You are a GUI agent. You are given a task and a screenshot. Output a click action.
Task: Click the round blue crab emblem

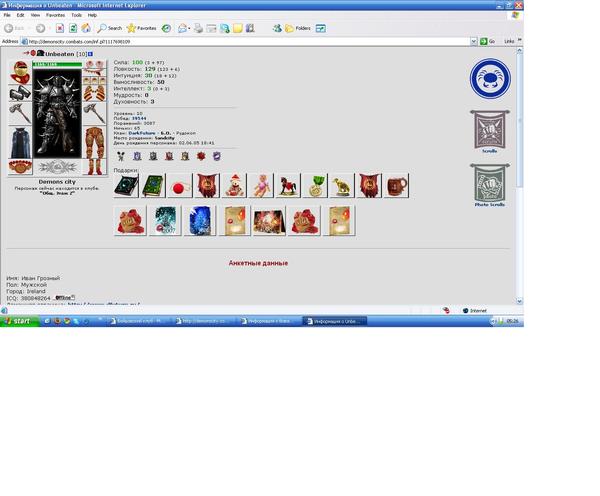click(490, 78)
